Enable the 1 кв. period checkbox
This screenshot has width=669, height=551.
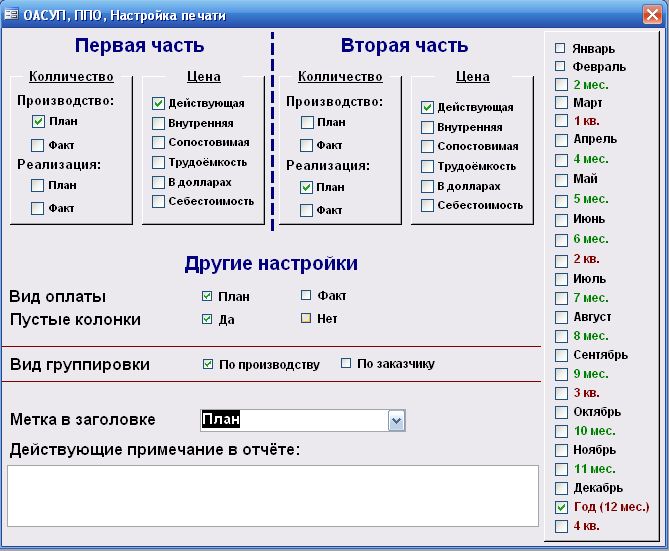(561, 121)
